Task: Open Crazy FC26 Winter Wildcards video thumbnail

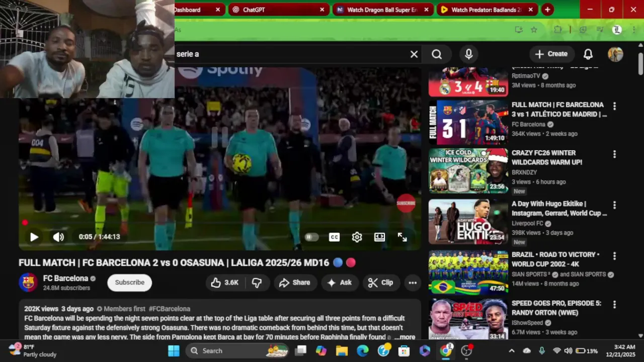Action: click(468, 170)
